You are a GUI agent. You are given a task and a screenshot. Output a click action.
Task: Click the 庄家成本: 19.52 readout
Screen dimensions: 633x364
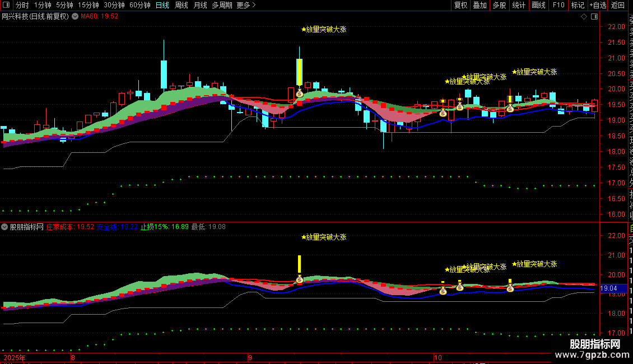tap(70, 227)
